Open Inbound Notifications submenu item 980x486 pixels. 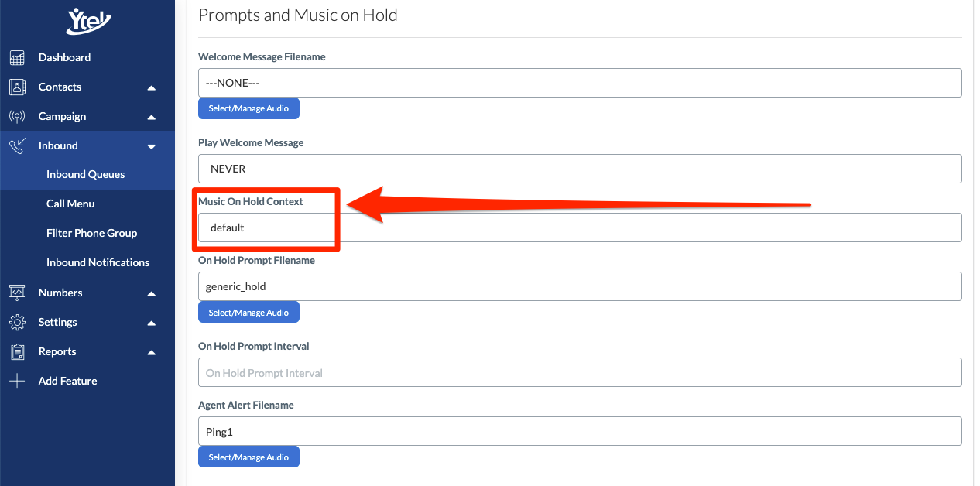coord(98,262)
